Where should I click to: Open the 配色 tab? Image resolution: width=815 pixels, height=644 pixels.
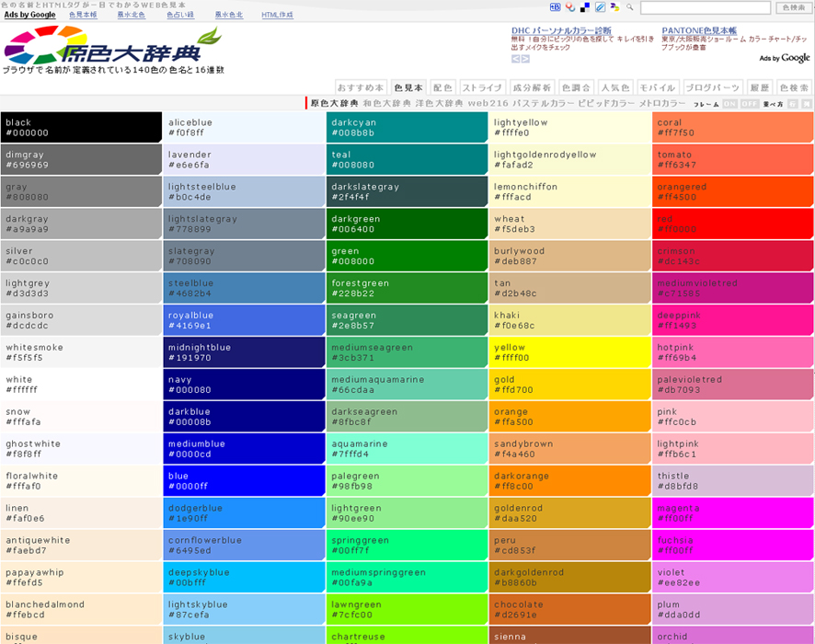pyautogui.click(x=442, y=87)
